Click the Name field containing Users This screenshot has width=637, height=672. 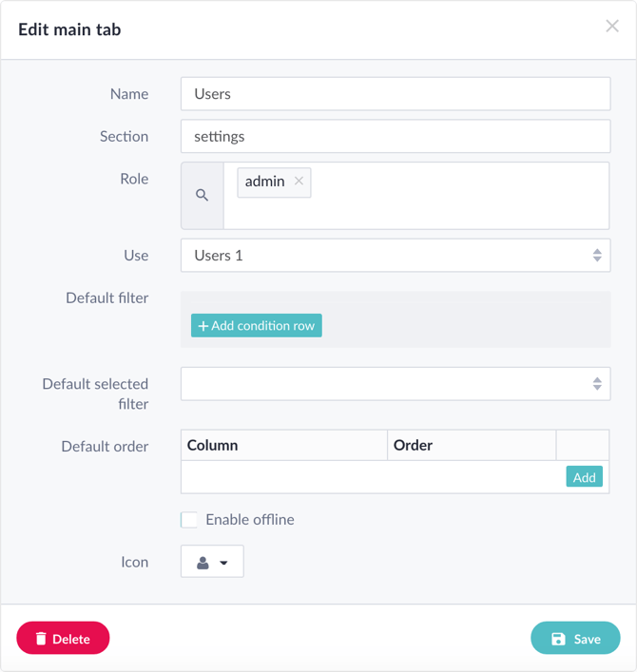click(x=396, y=94)
